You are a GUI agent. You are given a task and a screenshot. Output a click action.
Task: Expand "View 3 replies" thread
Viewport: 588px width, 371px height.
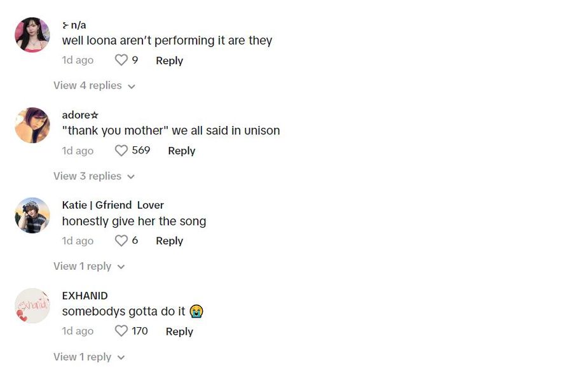(x=94, y=176)
